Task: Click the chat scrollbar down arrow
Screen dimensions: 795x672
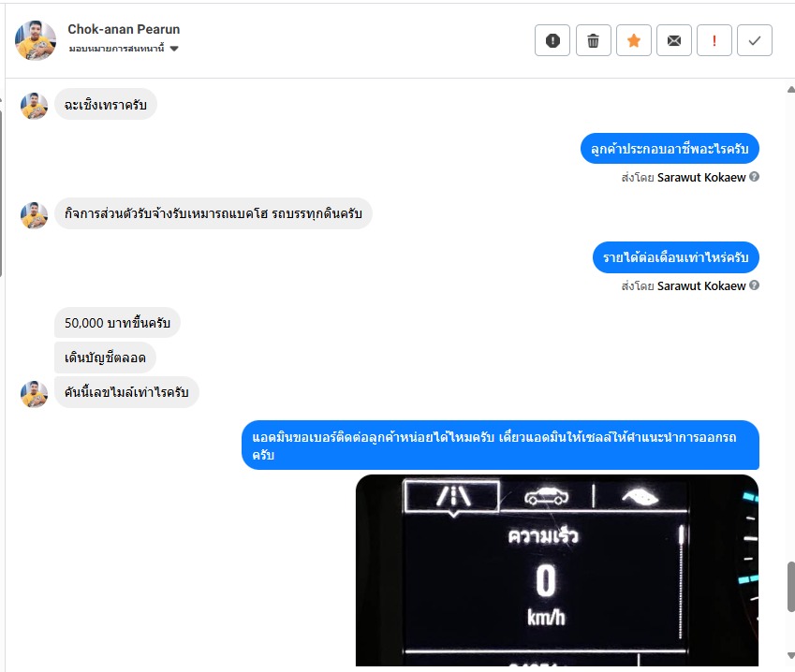Action: click(791, 655)
